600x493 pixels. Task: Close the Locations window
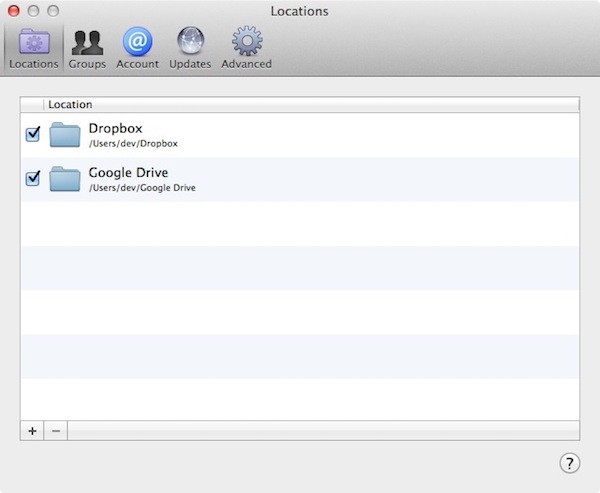pyautogui.click(x=14, y=11)
